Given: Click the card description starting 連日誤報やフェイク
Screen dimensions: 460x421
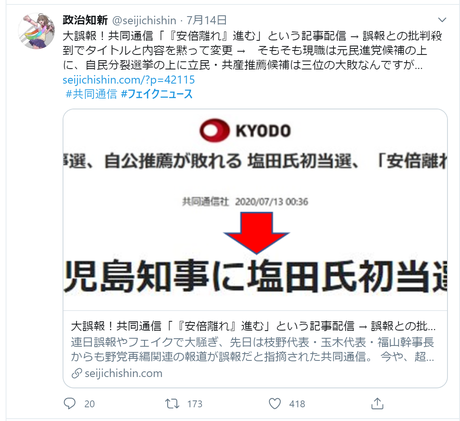Looking at the screenshot, I should [252, 349].
